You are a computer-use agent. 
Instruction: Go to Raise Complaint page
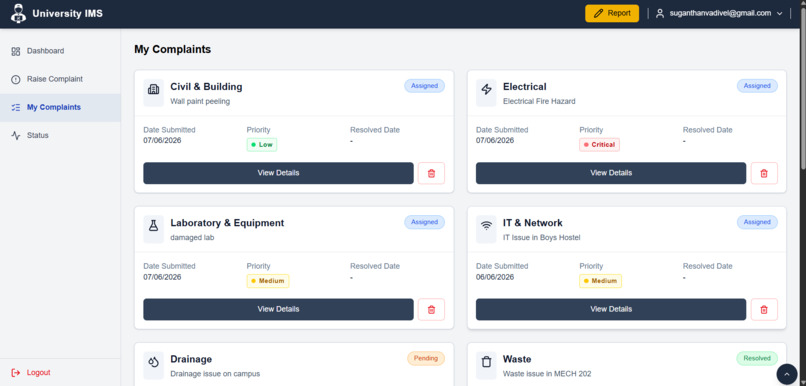60,79
